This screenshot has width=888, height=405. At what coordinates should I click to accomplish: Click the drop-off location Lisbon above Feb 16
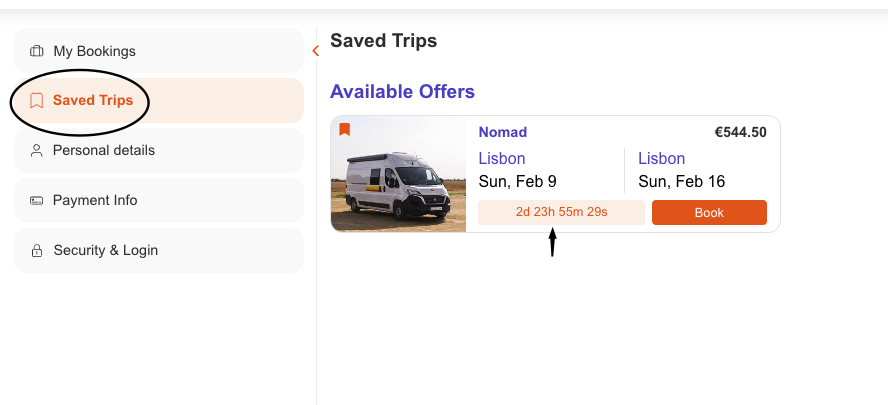[x=661, y=158]
